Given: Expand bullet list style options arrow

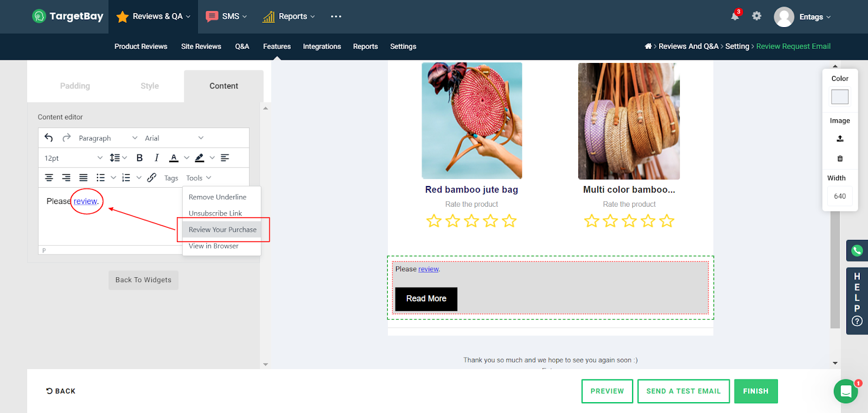Looking at the screenshot, I should (113, 177).
